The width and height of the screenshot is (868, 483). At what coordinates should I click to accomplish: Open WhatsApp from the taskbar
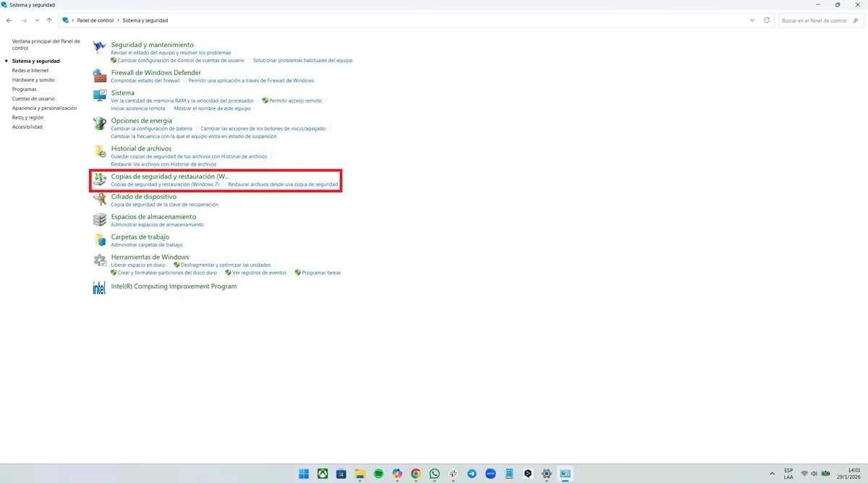point(435,474)
